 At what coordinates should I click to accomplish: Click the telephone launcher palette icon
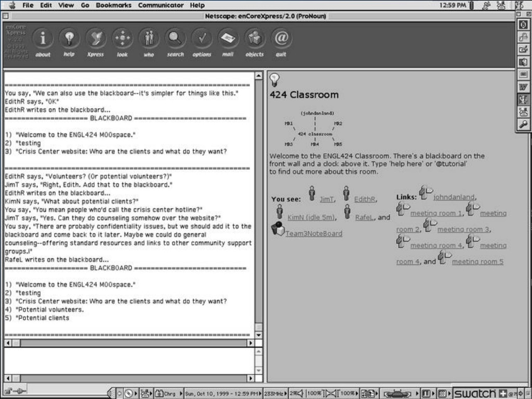[x=523, y=112]
